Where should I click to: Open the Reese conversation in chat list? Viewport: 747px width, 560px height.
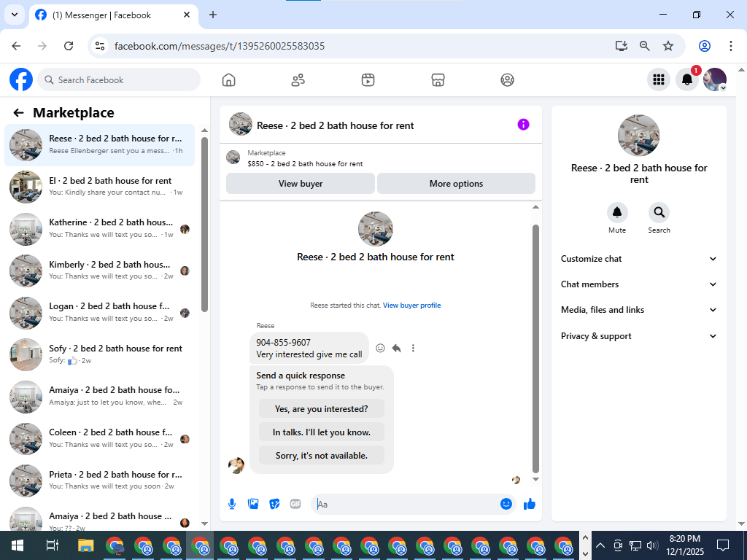pos(99,145)
